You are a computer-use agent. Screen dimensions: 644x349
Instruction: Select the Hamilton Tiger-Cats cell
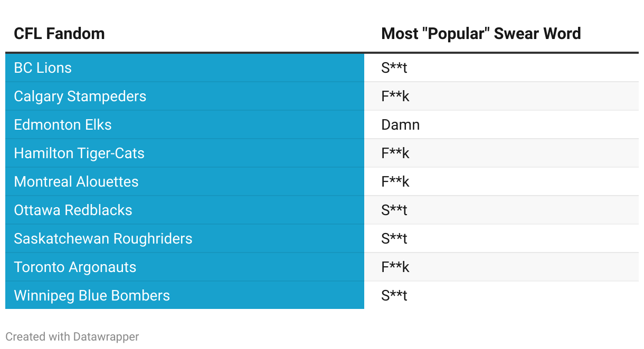click(79, 153)
